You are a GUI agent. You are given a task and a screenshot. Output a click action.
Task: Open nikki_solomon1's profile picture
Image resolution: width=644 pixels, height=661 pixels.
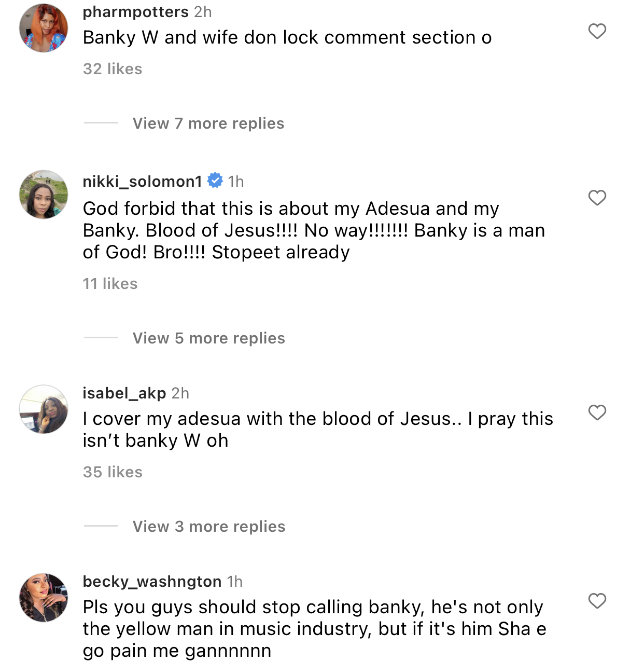click(44, 195)
